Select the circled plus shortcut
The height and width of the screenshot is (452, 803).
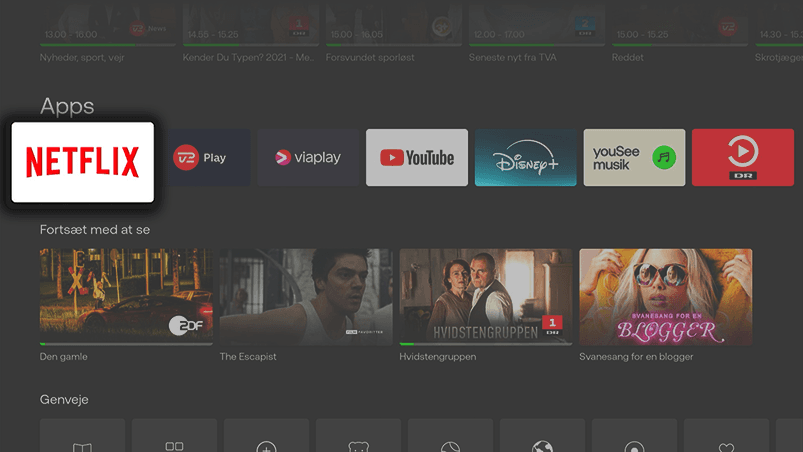click(266, 436)
